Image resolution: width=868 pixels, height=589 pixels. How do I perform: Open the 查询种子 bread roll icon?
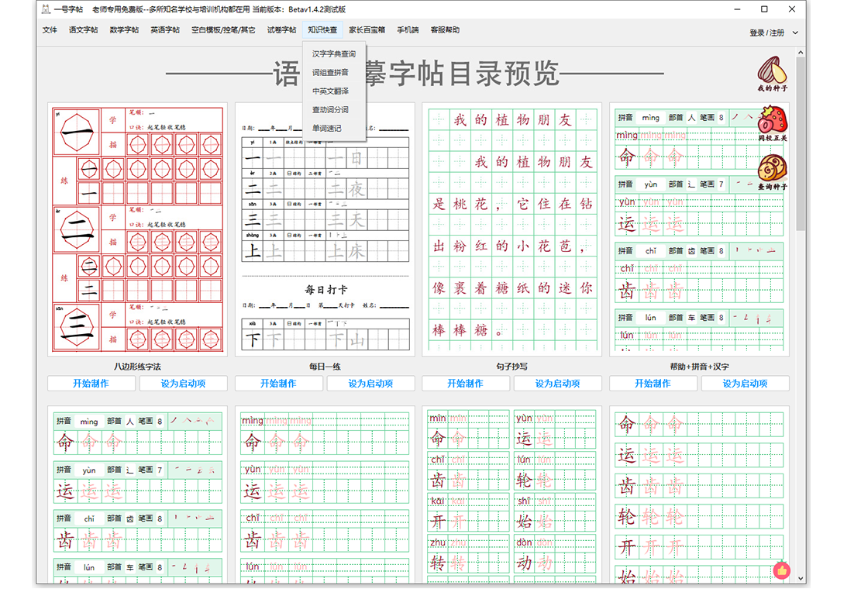pos(772,170)
